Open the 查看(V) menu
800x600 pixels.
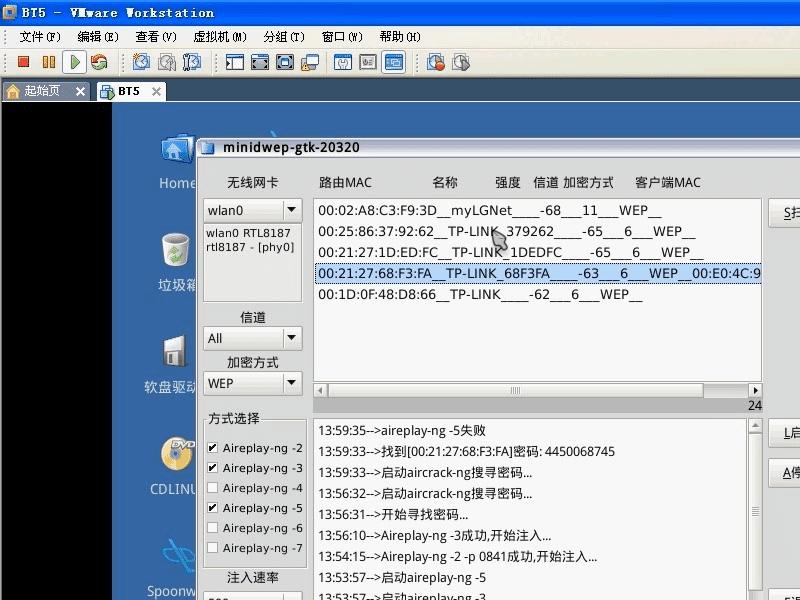[156, 37]
